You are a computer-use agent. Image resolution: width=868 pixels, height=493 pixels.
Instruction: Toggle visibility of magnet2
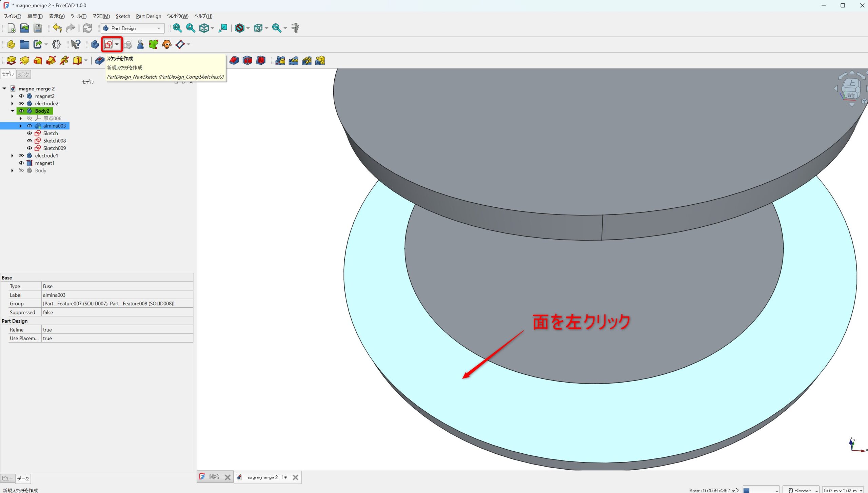pos(21,96)
